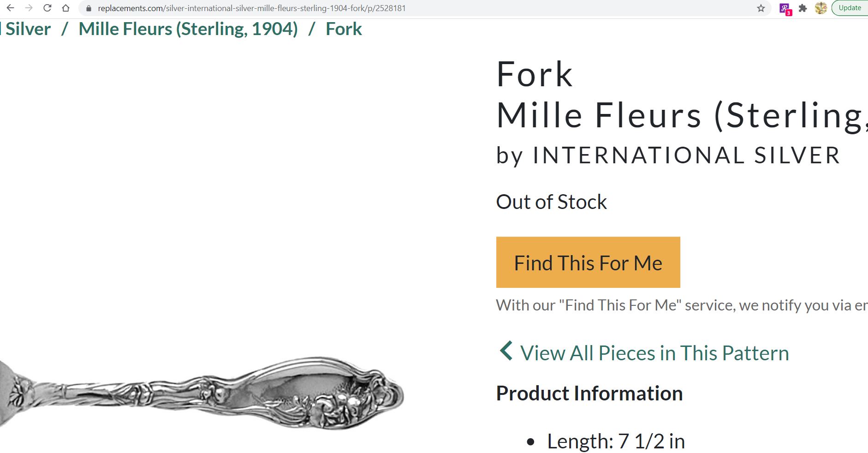Click the Fork breadcrumb link
This screenshot has height=453, width=868.
(x=344, y=29)
